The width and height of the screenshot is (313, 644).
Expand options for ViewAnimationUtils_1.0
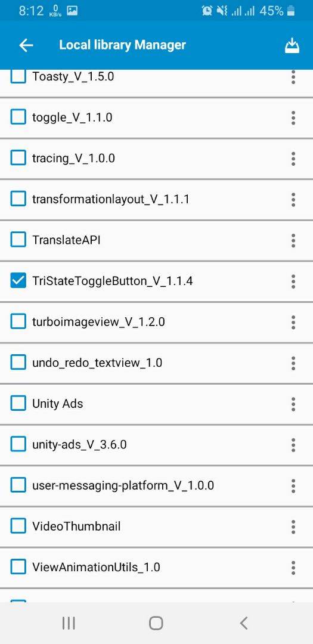pos(293,567)
